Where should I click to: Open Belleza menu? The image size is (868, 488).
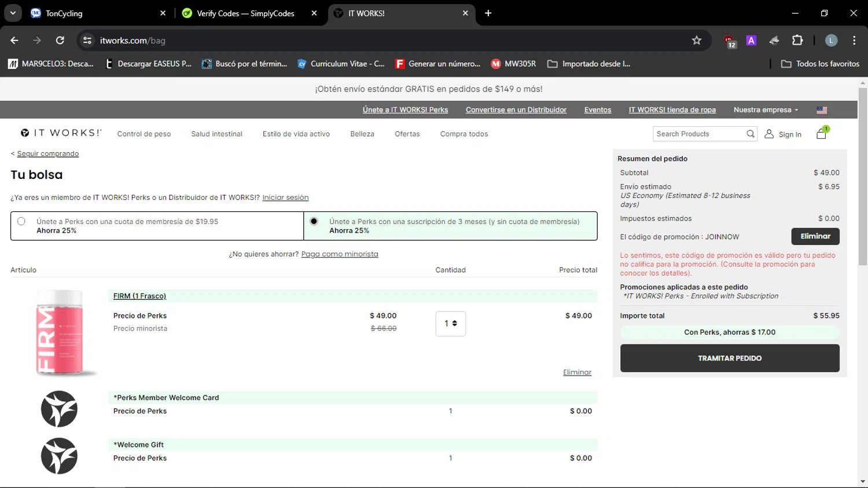pos(362,134)
